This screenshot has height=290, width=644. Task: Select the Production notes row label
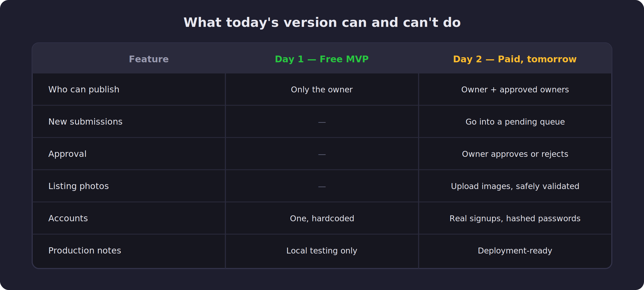(85, 251)
